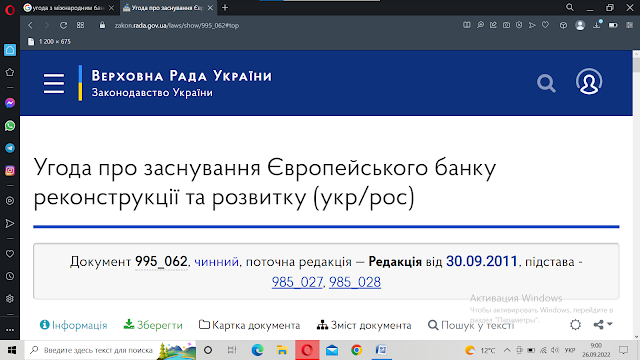Viewport: 640px width, 360px height.
Task: Click the document number 995_062
Action: click(161, 261)
